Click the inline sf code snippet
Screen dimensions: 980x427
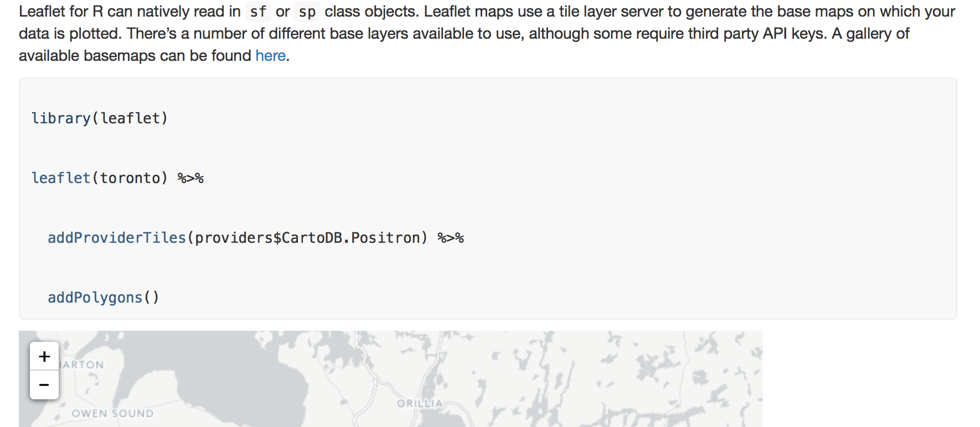(x=258, y=12)
